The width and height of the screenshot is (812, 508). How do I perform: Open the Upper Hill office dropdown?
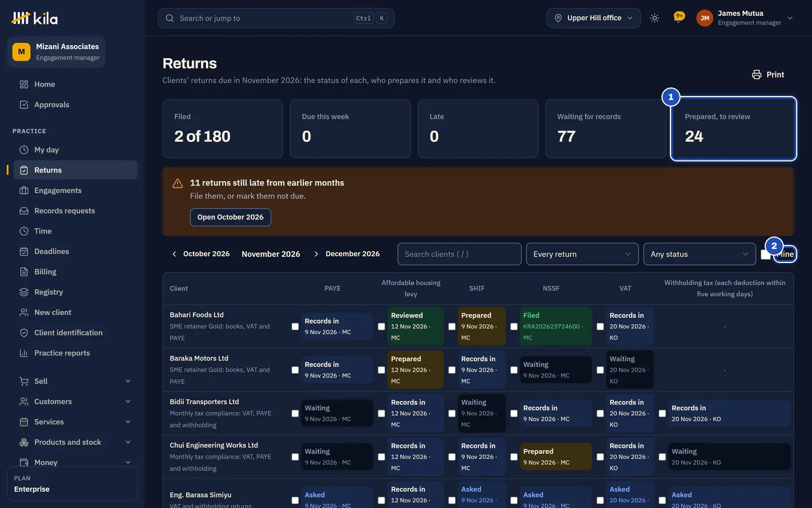point(593,18)
